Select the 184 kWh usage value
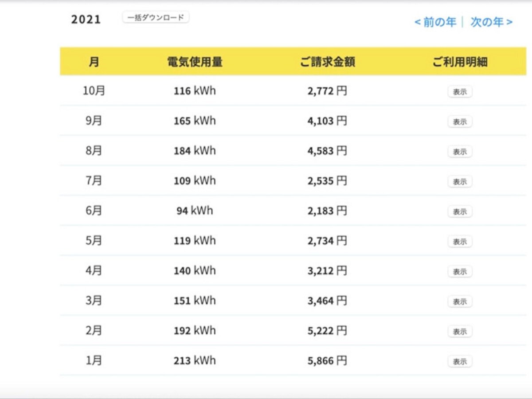 tap(195, 151)
